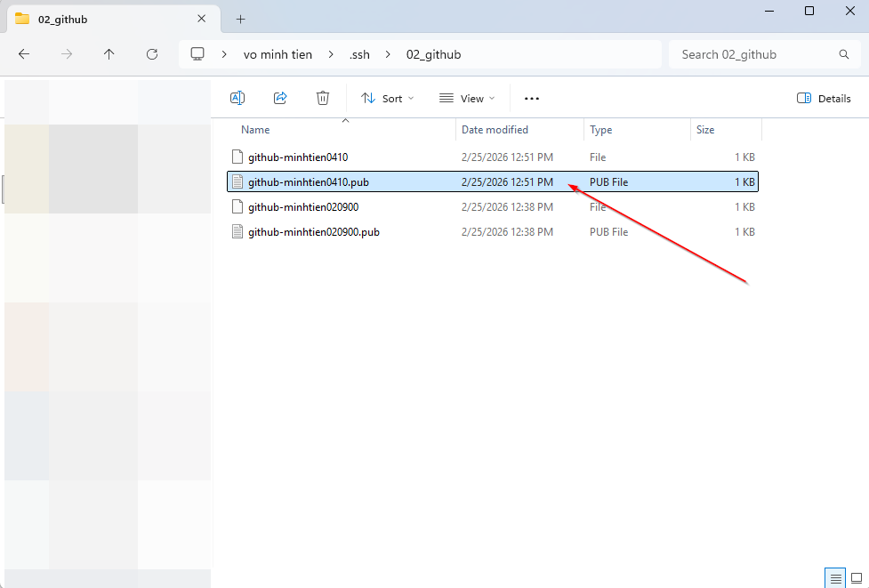
Task: Refresh the current folder view
Action: pyautogui.click(x=152, y=54)
